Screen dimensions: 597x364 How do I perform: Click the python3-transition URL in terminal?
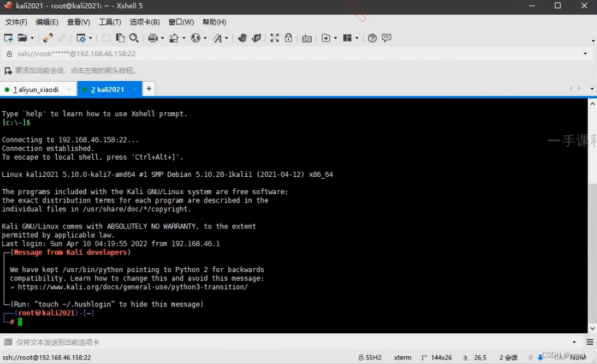click(x=133, y=287)
